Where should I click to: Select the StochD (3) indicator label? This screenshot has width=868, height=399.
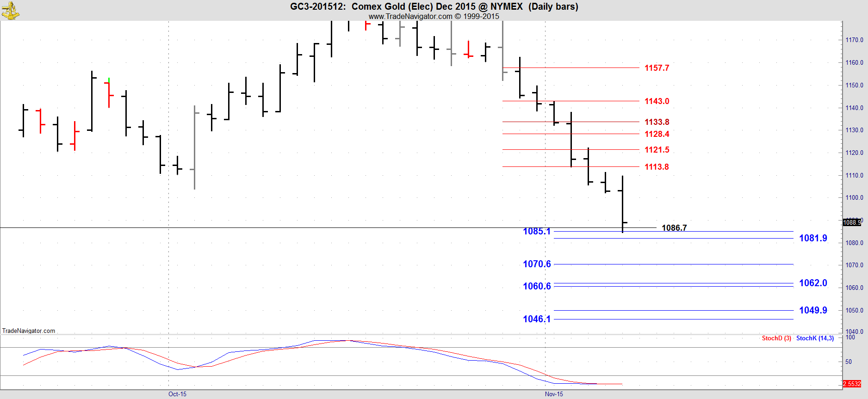click(776, 338)
